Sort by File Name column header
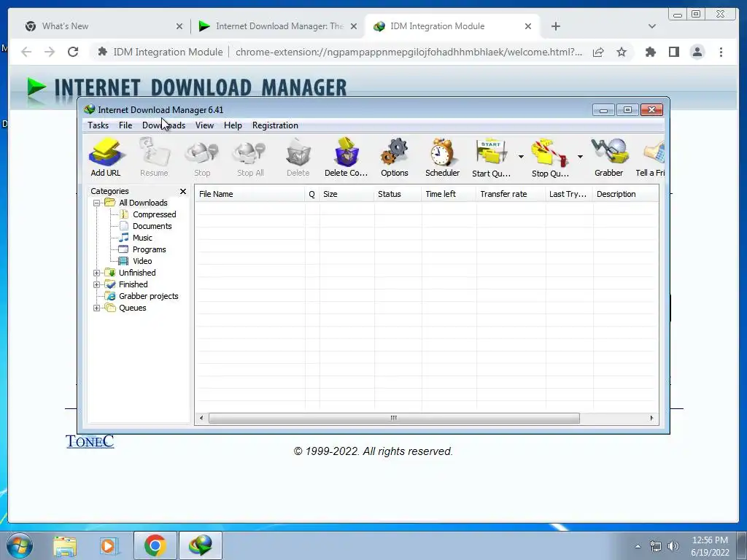 point(250,194)
